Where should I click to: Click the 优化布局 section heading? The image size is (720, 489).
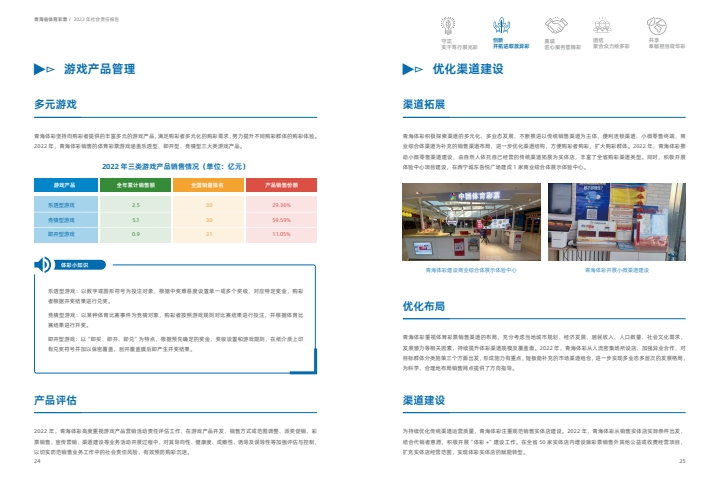pos(424,306)
